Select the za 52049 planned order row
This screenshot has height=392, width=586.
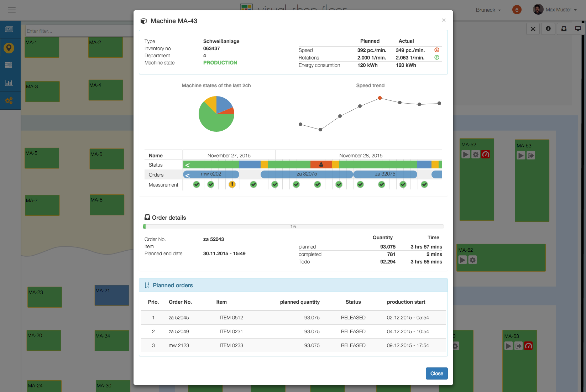click(293, 331)
